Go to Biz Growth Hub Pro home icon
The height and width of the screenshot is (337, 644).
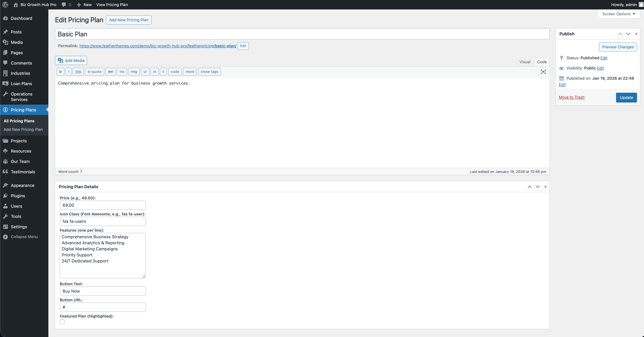[15, 5]
